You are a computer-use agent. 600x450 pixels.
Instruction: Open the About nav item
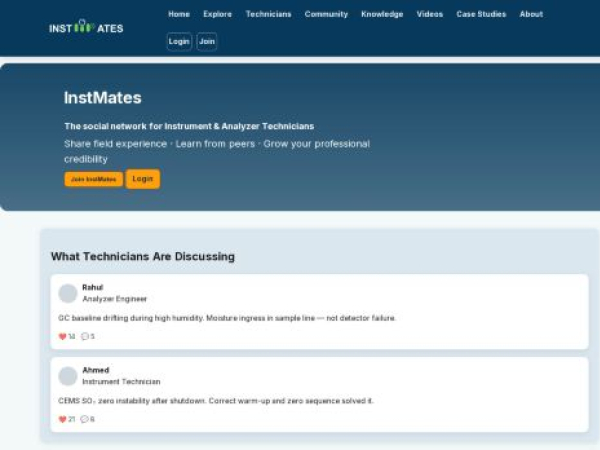point(531,14)
